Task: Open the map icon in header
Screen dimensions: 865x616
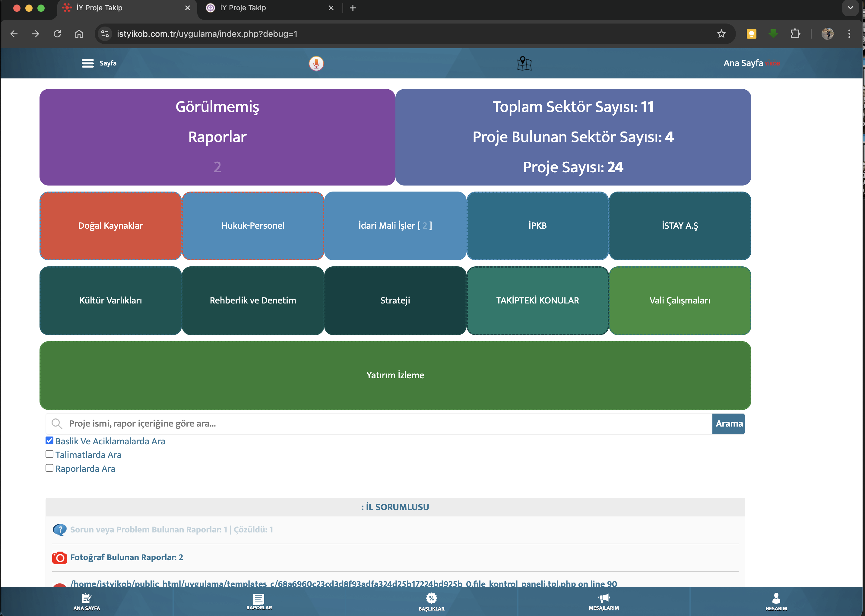Action: point(524,63)
